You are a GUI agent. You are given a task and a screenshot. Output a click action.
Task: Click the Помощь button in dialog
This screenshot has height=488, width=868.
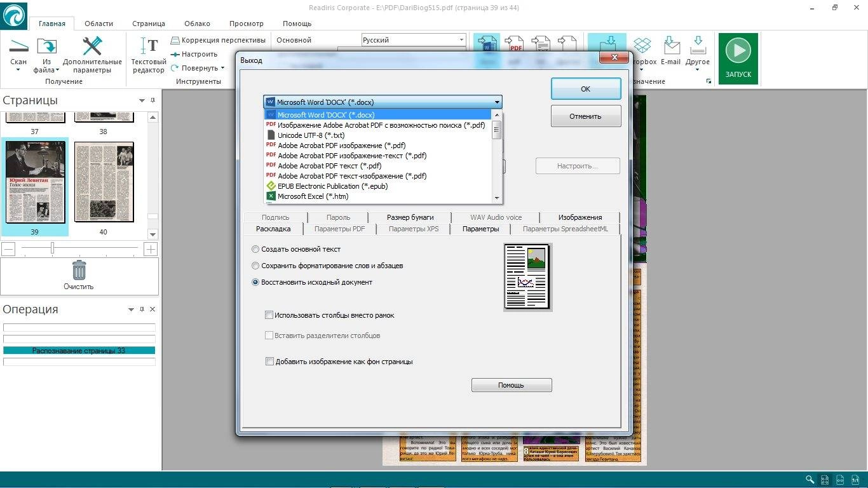[x=512, y=385]
